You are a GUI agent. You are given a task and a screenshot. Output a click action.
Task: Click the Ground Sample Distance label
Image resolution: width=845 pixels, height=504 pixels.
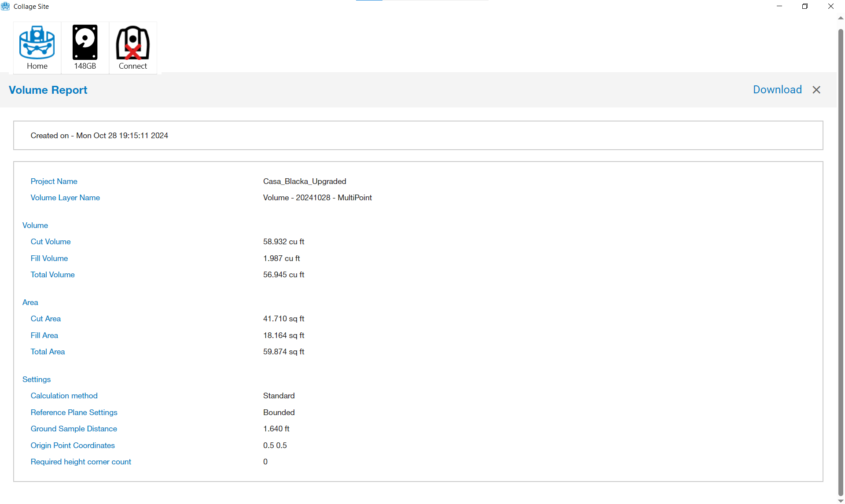tap(73, 429)
